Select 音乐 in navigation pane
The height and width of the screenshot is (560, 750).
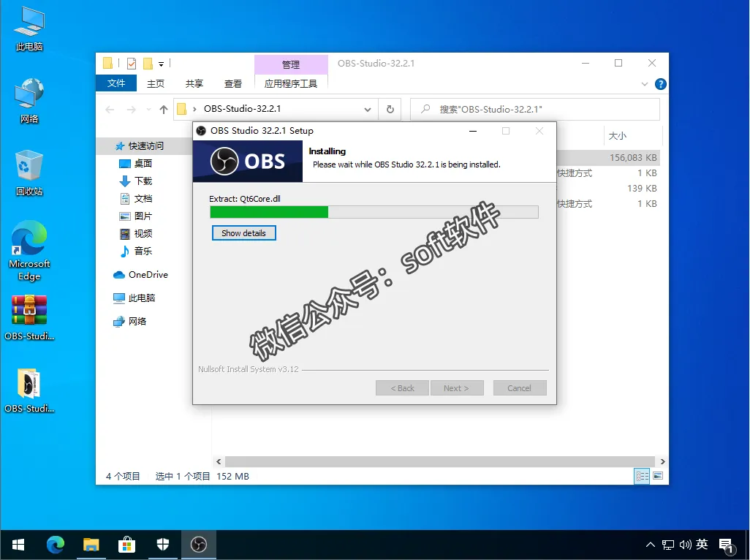[x=143, y=251]
